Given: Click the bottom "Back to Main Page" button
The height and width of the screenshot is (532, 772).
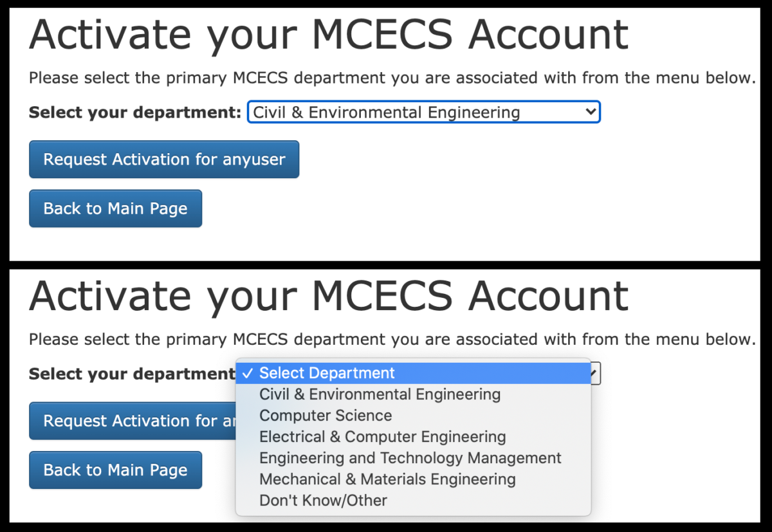Looking at the screenshot, I should pos(115,470).
